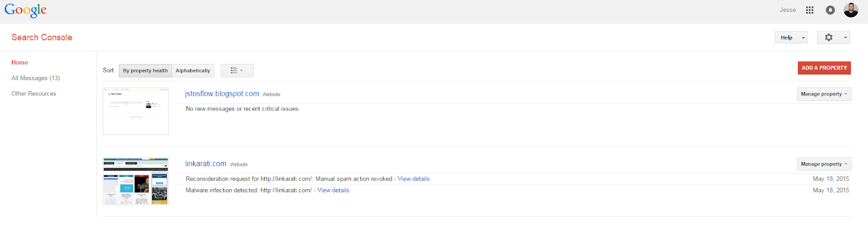Click 'Malware infection detected' message text

tap(221, 190)
